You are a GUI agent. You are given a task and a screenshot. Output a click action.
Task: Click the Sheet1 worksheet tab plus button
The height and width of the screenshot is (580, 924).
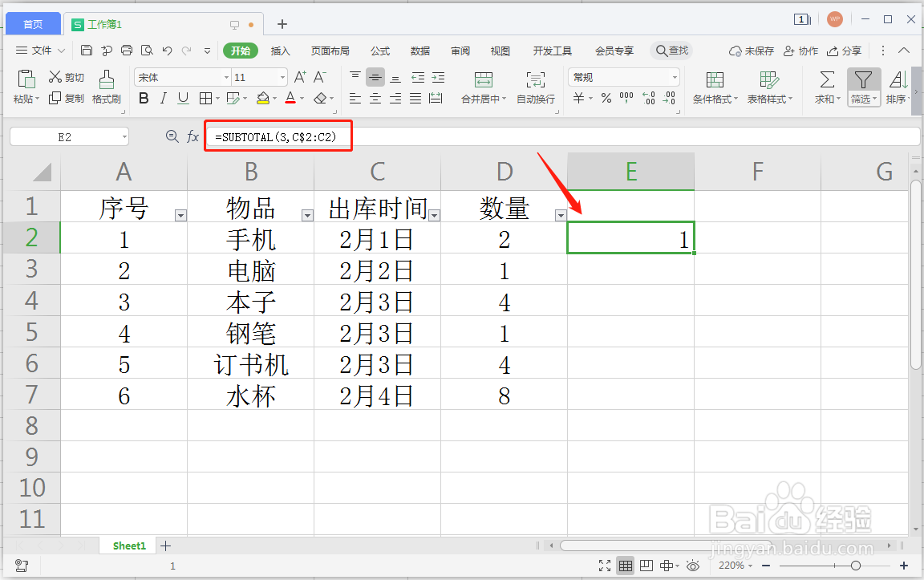[x=165, y=546]
